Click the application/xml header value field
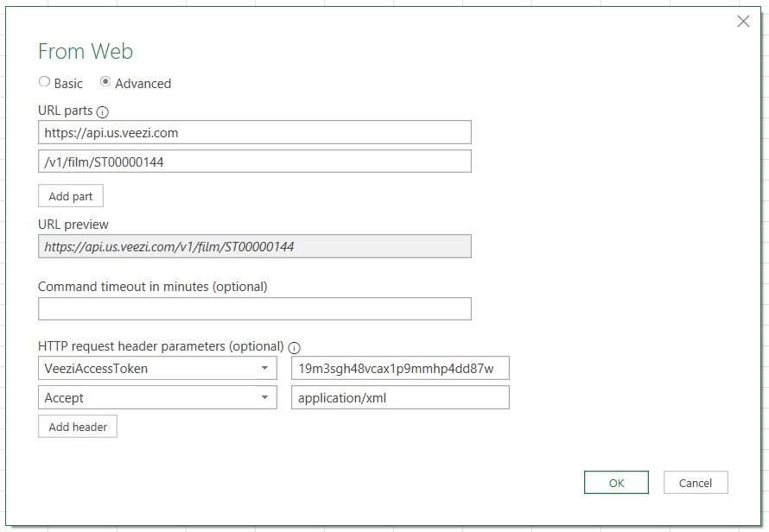Image resolution: width=769 pixels, height=532 pixels. pos(400,397)
